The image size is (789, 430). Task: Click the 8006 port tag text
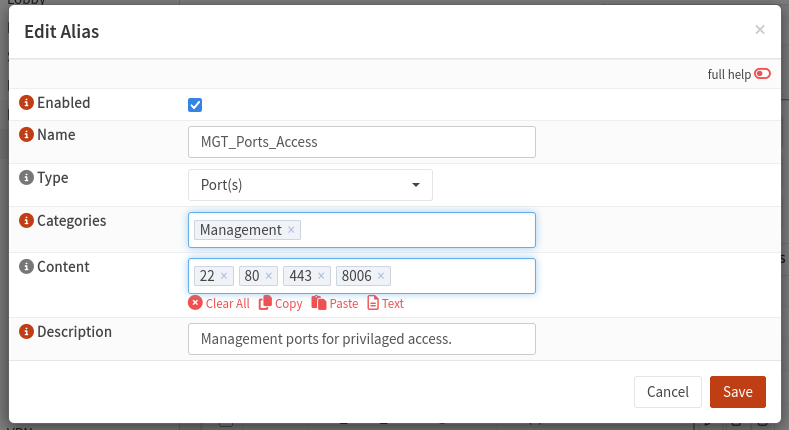pyautogui.click(x=356, y=276)
